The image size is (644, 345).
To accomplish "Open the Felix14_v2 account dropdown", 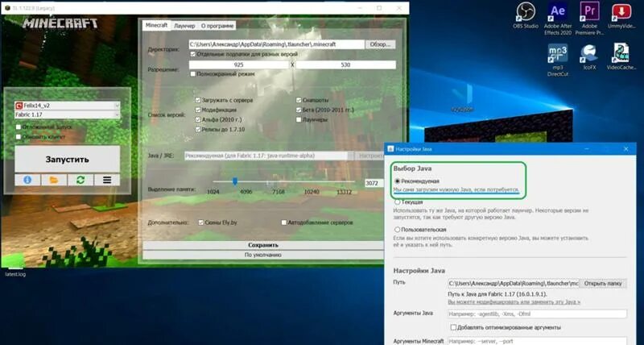I will 68,106.
